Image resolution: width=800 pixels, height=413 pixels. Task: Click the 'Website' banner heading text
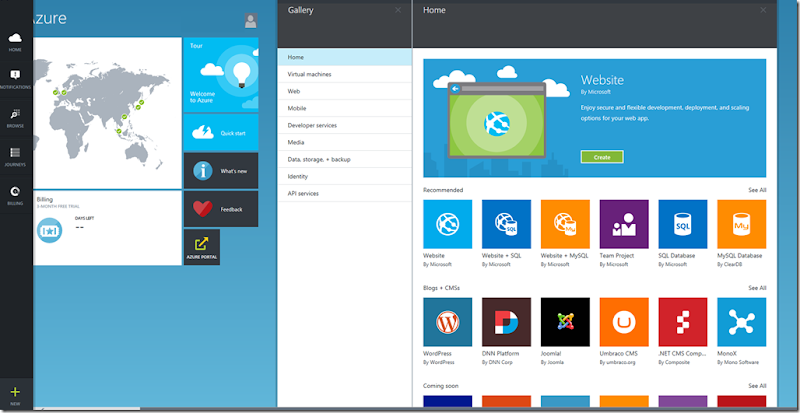coord(602,80)
